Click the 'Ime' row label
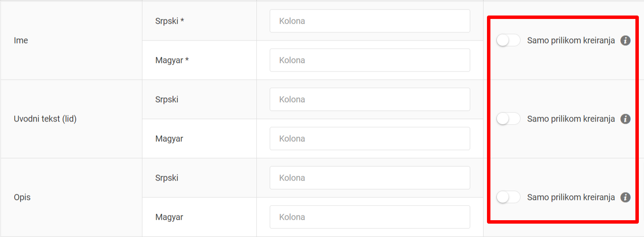This screenshot has width=644, height=237. [21, 41]
